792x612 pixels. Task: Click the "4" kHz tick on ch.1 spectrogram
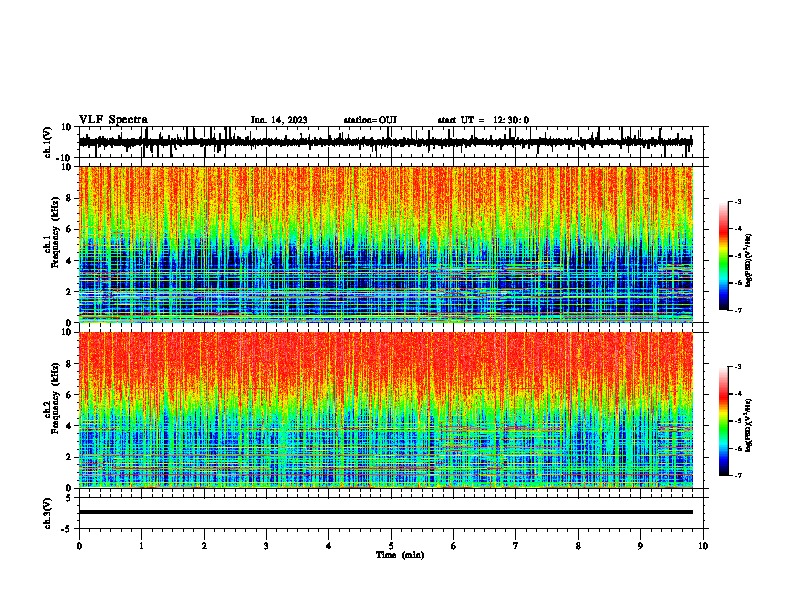tap(70, 261)
